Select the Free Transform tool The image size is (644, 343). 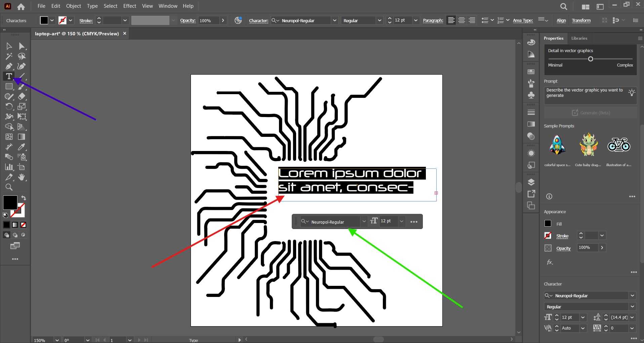[x=22, y=117]
